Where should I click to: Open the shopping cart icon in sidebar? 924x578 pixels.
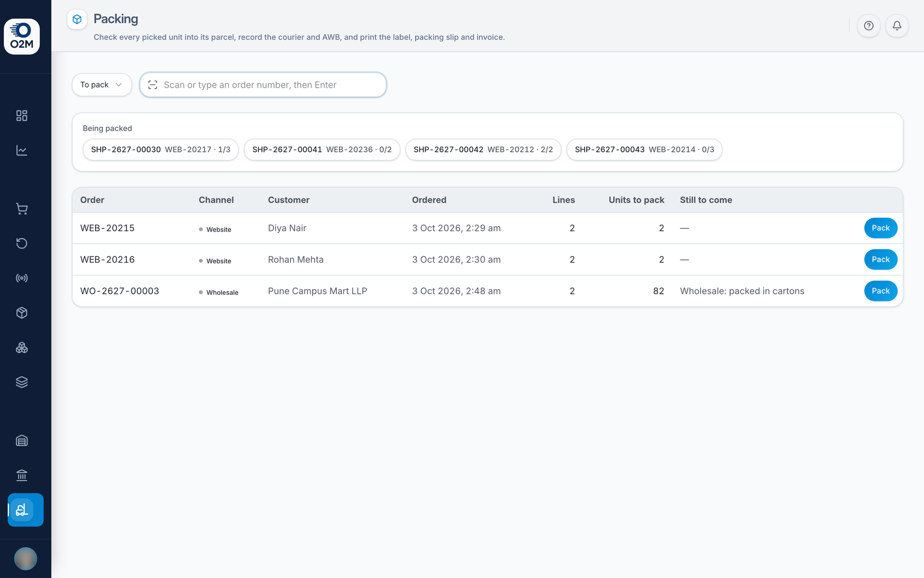[x=22, y=209]
